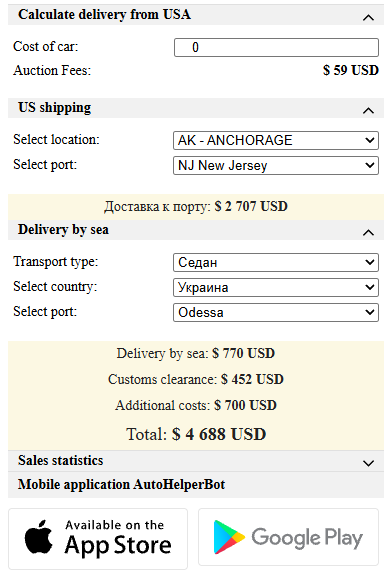Screen dimensions: 387x580
Task: Click the Google Play triangle logo
Action: 229,537
